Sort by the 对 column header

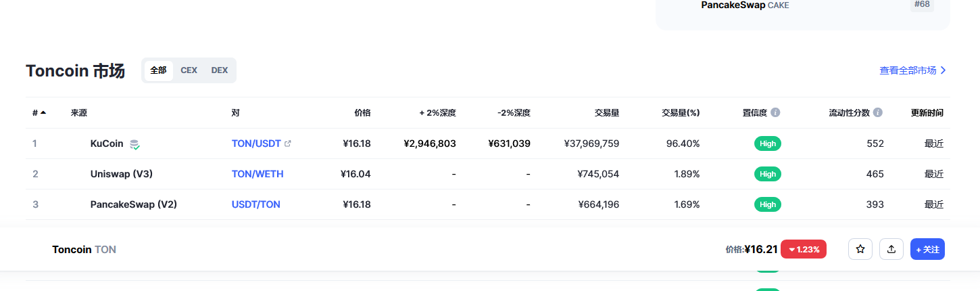click(235, 112)
